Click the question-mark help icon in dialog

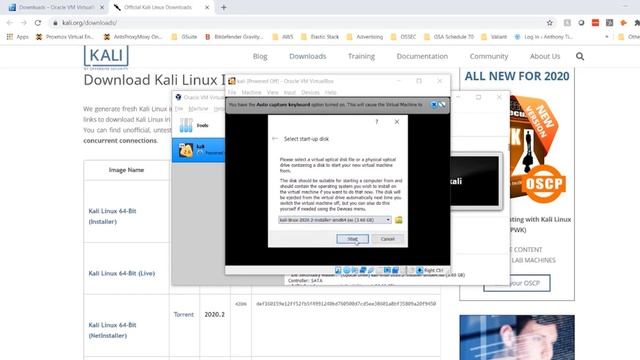coord(377,122)
